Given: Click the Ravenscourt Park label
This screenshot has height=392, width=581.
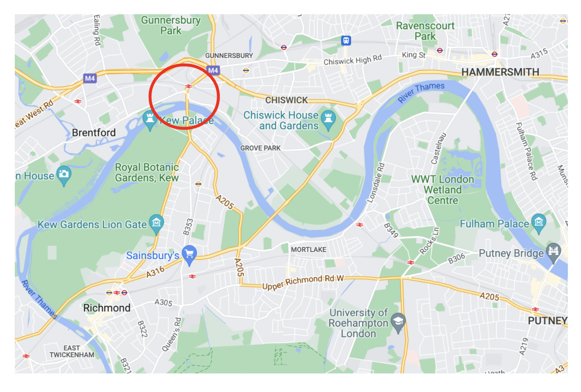Looking at the screenshot, I should click(x=425, y=31).
